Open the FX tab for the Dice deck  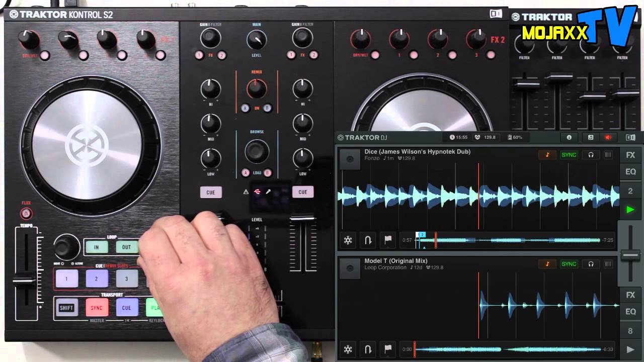[630, 155]
